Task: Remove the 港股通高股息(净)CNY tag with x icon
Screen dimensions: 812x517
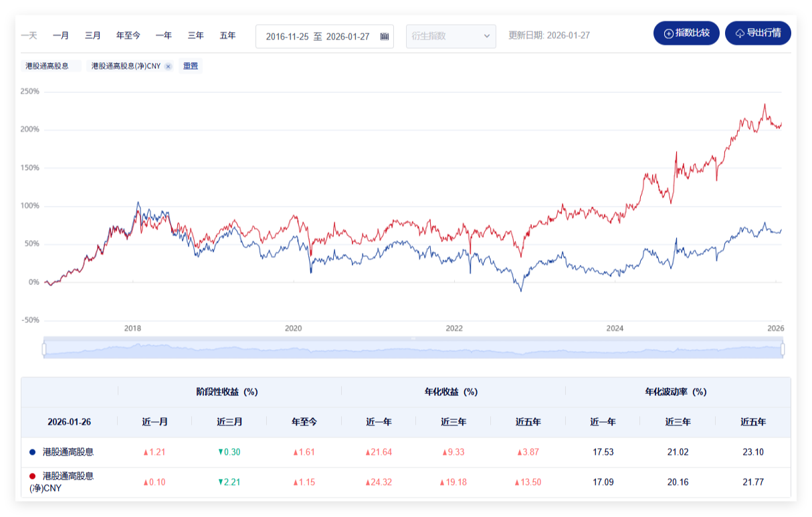Action: (168, 66)
